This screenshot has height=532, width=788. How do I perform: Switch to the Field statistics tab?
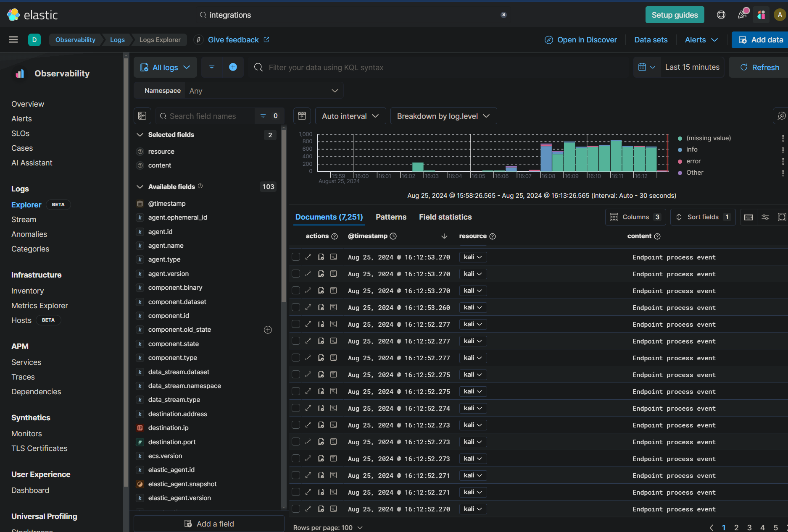click(445, 217)
